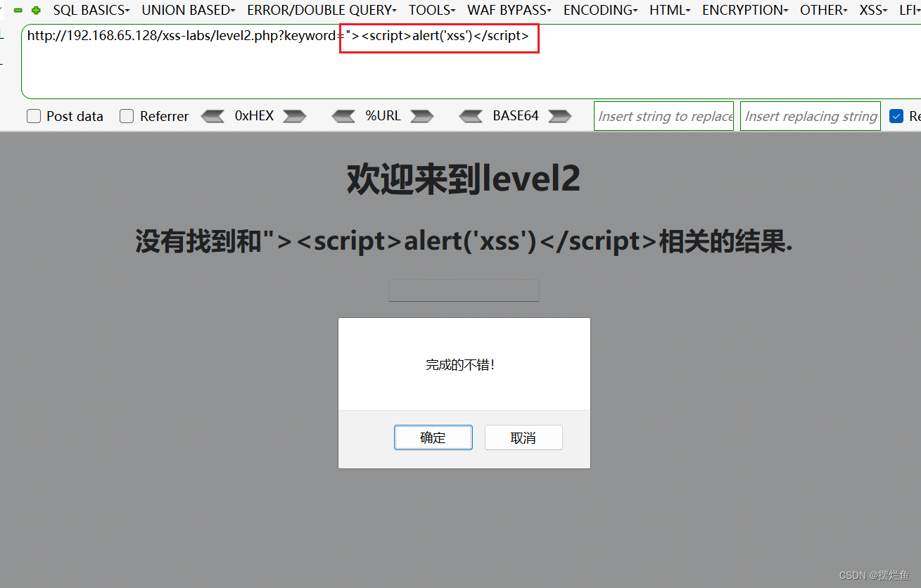Open the XSS menu in HackBar
921x588 pixels.
tap(875, 10)
